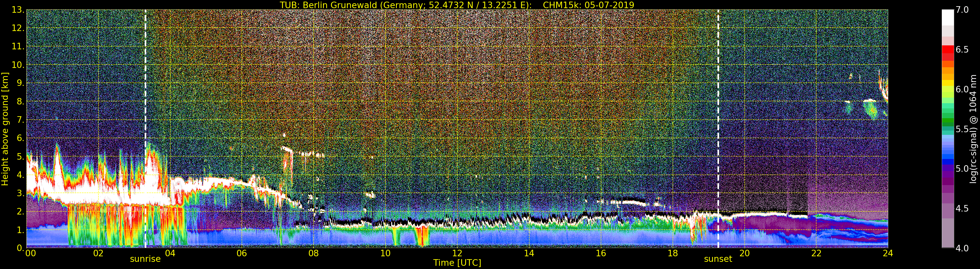The width and height of the screenshot is (980, 269).
Task: Click the yellow segment of the colorbar
Action: coord(948,83)
